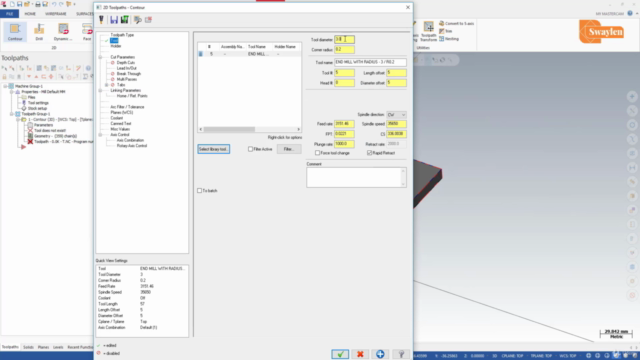
Task: Select Holder page in dialog tree
Action: point(116,46)
